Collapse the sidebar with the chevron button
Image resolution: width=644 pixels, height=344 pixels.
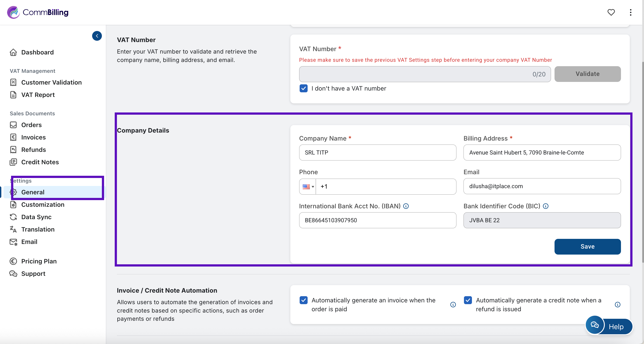click(97, 36)
